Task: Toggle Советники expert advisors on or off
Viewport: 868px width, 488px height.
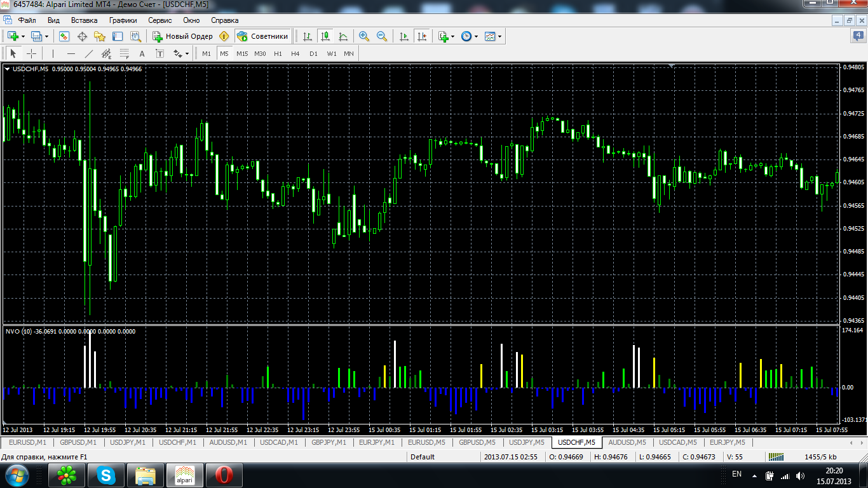Action: tap(263, 36)
